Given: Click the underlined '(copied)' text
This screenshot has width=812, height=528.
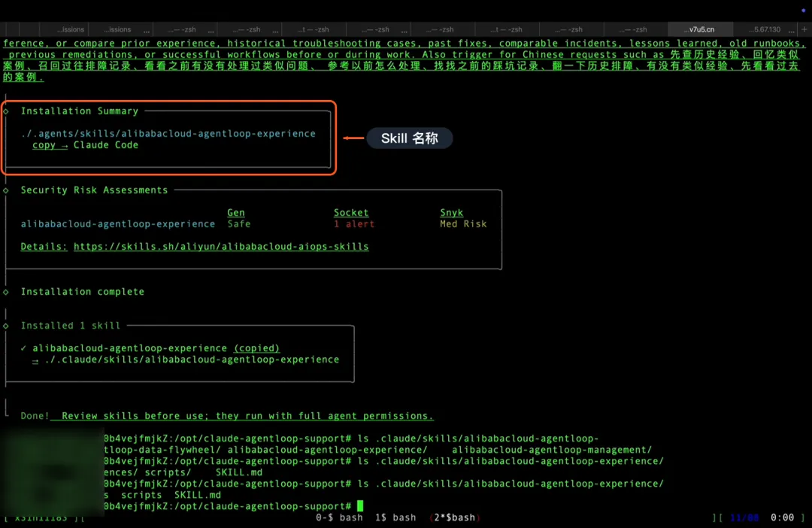Looking at the screenshot, I should pos(257,348).
